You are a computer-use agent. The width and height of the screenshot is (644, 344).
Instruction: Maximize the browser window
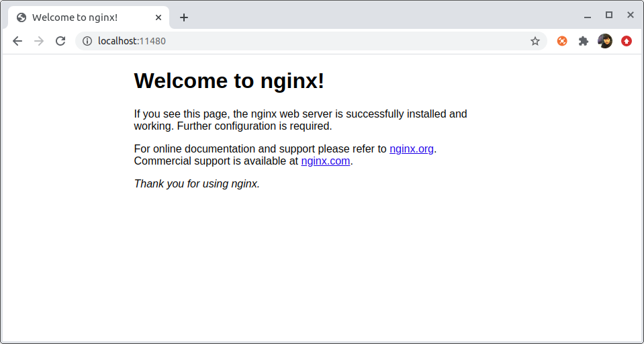[609, 15]
